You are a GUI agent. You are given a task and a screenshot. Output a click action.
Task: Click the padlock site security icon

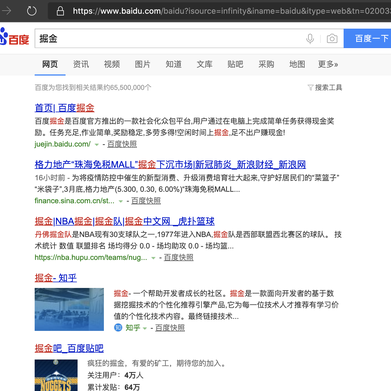[60, 11]
